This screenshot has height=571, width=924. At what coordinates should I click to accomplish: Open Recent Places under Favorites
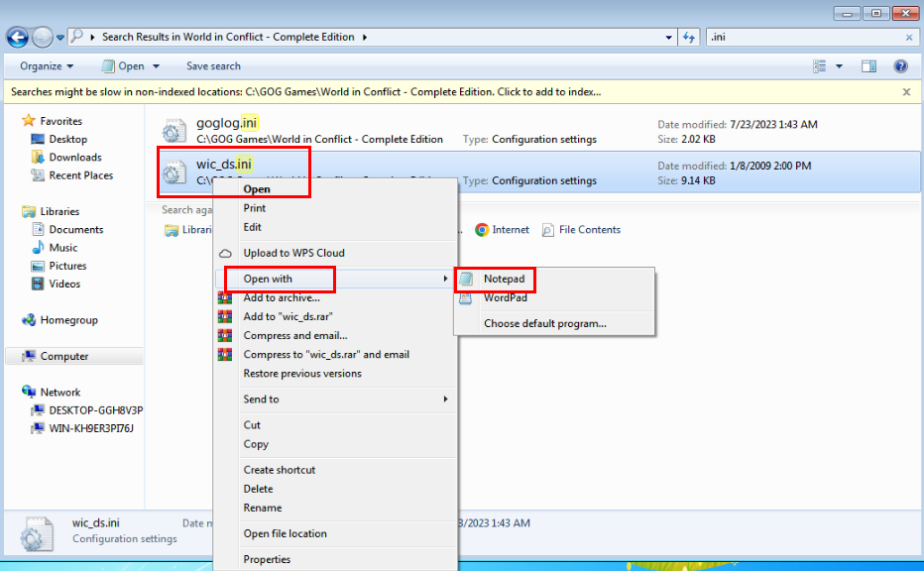(80, 175)
